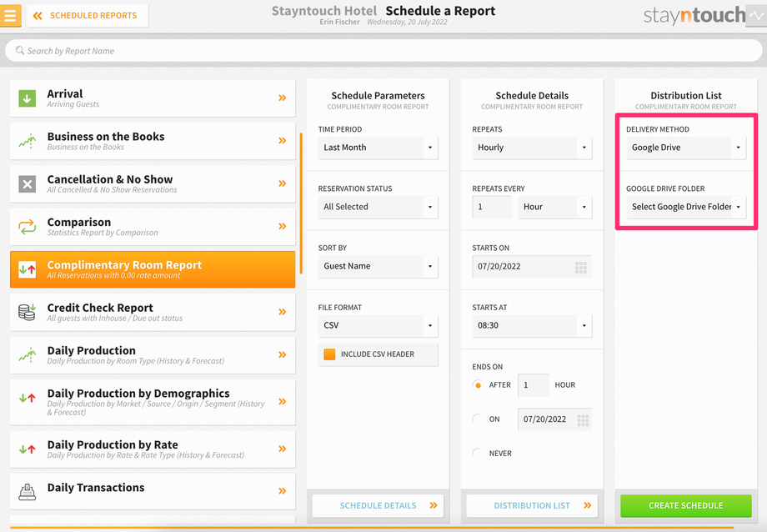Select the Ends On date radio button
Screen dimensions: 767x532
(478, 419)
